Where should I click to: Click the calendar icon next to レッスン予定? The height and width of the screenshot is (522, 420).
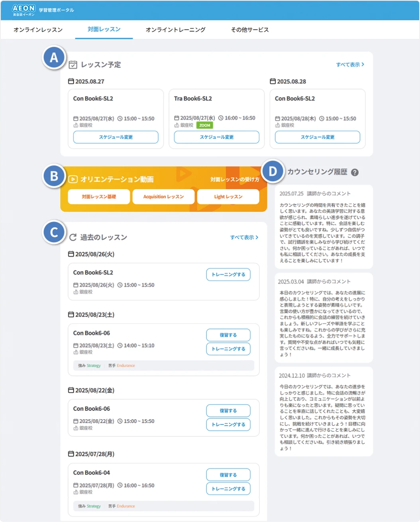pos(73,65)
